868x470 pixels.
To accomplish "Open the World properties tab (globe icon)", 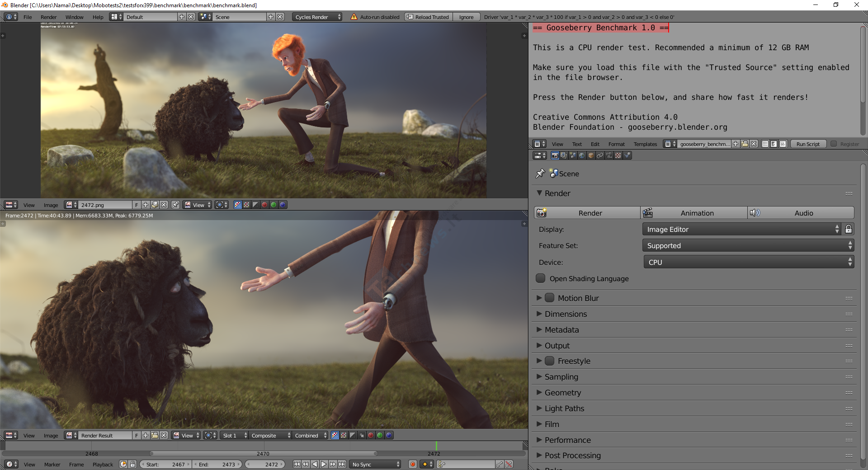I will 582,155.
